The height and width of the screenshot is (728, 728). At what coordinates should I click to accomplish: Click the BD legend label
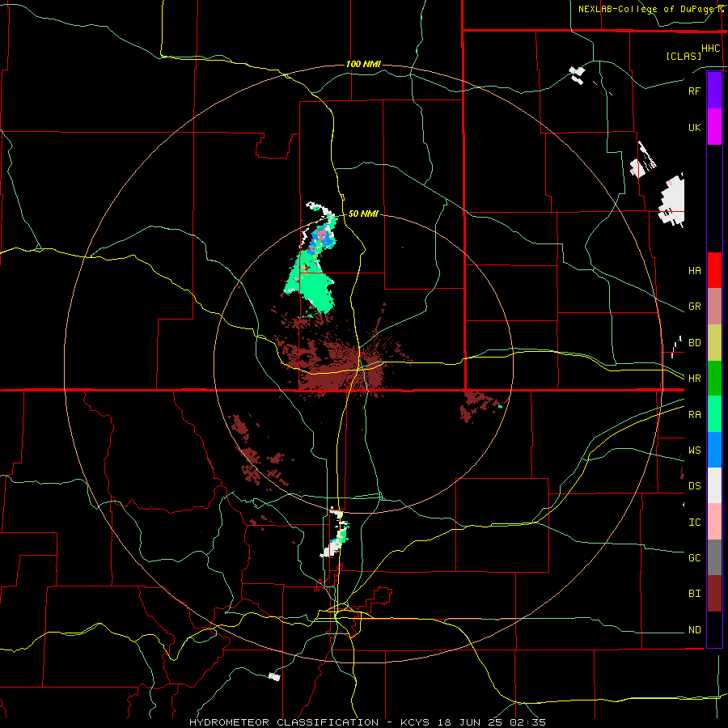tap(694, 343)
